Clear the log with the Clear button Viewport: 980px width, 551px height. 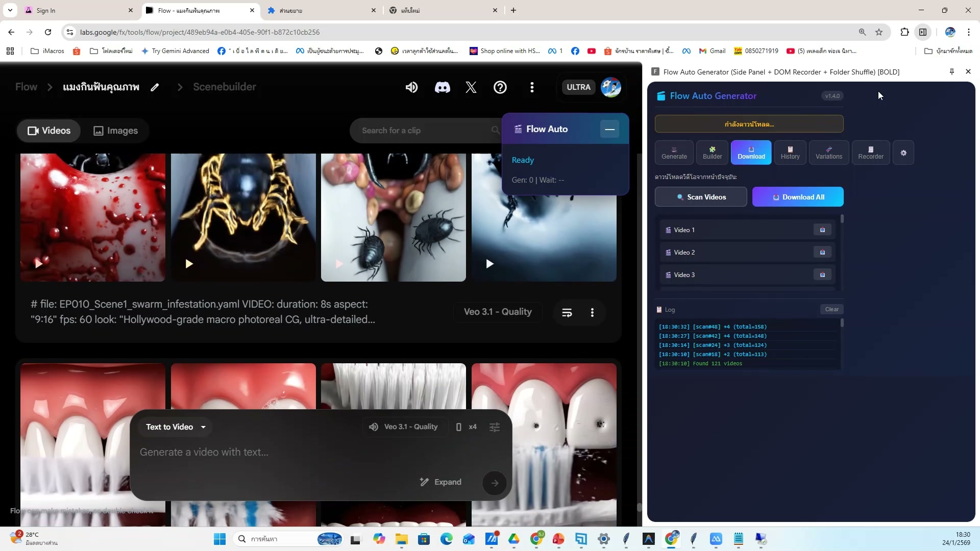tap(831, 309)
